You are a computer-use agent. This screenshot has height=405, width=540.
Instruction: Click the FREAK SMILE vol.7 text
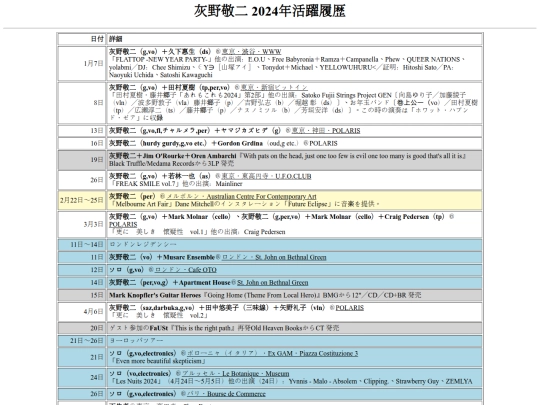[144, 184]
